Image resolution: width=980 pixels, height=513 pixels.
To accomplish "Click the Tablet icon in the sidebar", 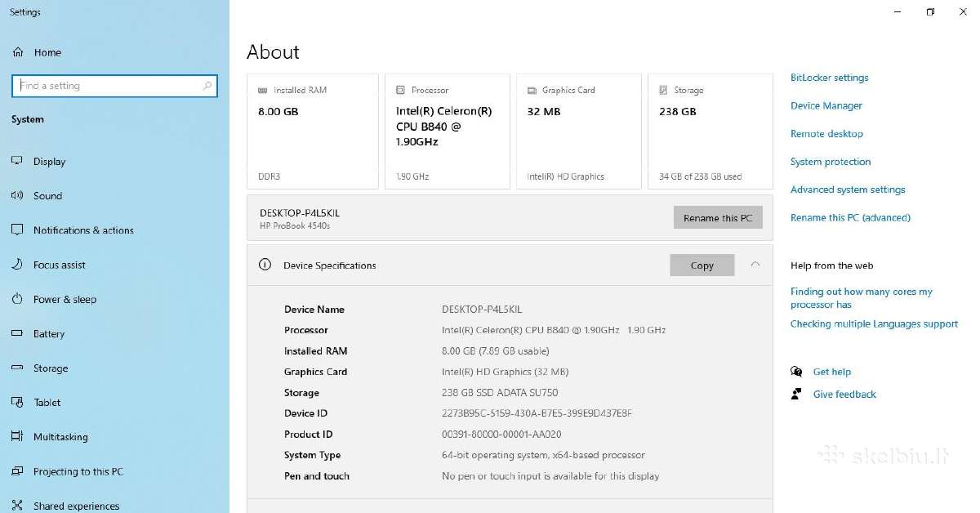I will [17, 403].
